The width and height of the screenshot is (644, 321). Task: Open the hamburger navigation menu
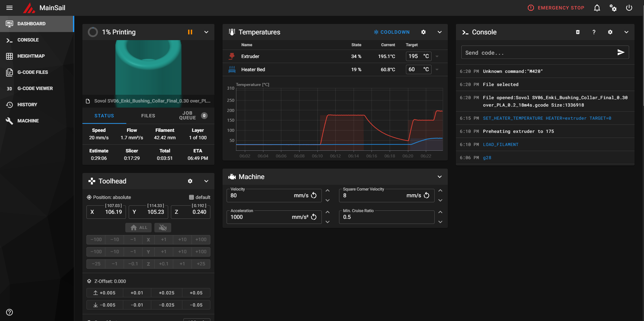coord(9,8)
